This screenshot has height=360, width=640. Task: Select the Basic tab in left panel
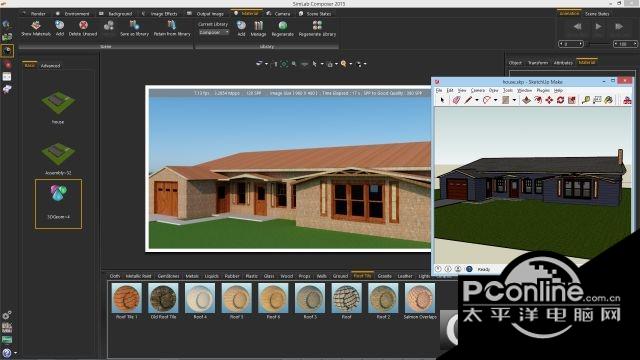[x=30, y=65]
